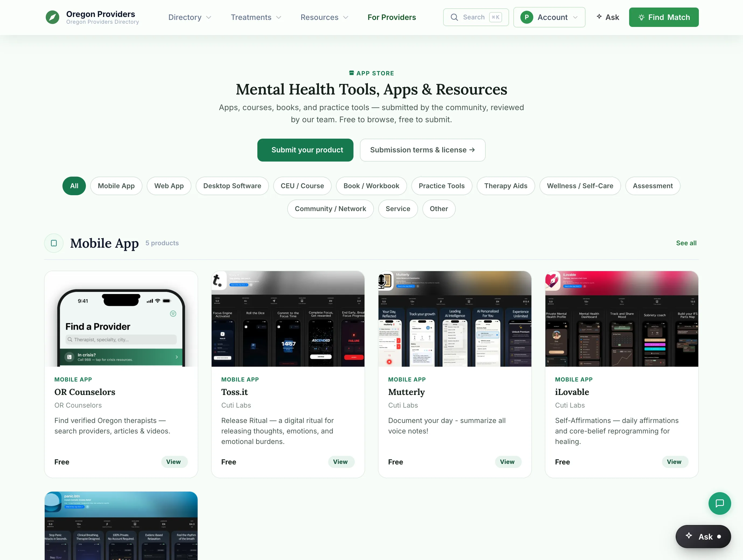The height and width of the screenshot is (560, 743).
Task: Go to For Providers page
Action: (x=392, y=17)
